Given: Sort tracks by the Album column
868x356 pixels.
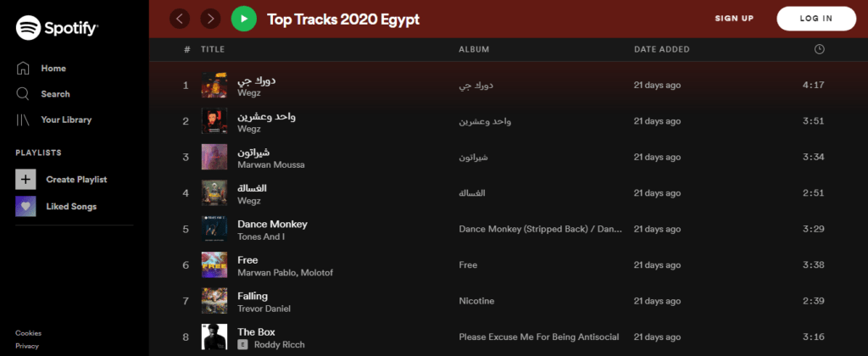Looking at the screenshot, I should click(474, 49).
